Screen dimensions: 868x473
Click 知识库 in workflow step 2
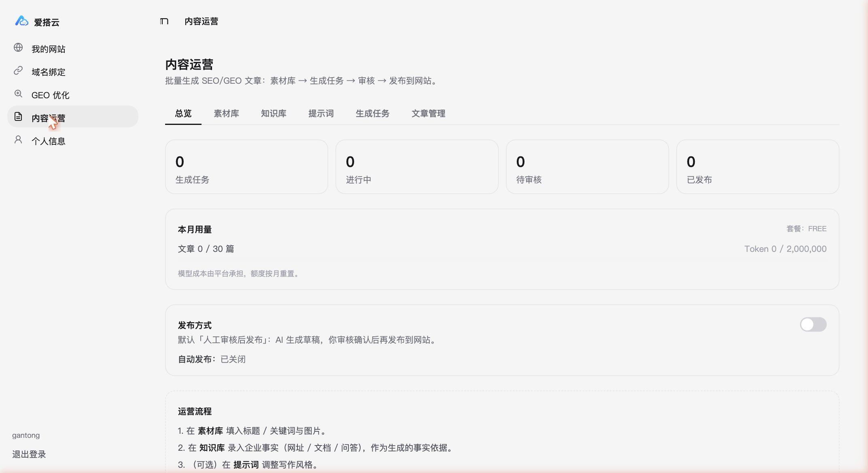point(212,448)
